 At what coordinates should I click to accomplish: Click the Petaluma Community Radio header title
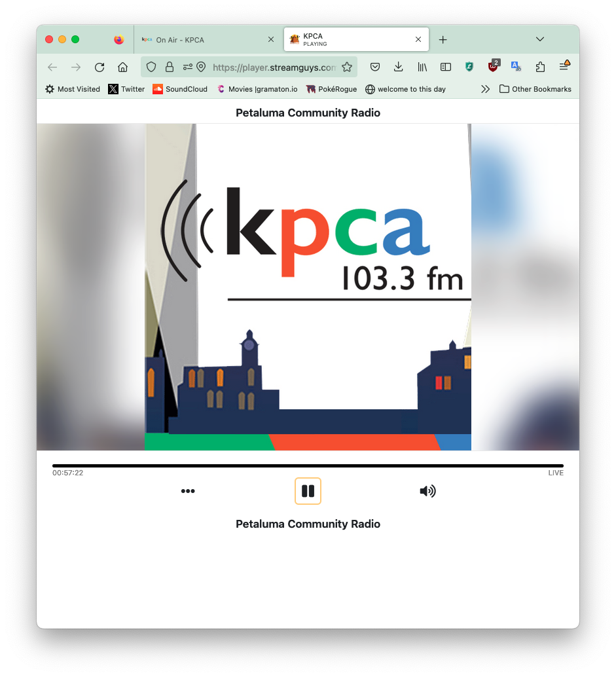(x=308, y=113)
